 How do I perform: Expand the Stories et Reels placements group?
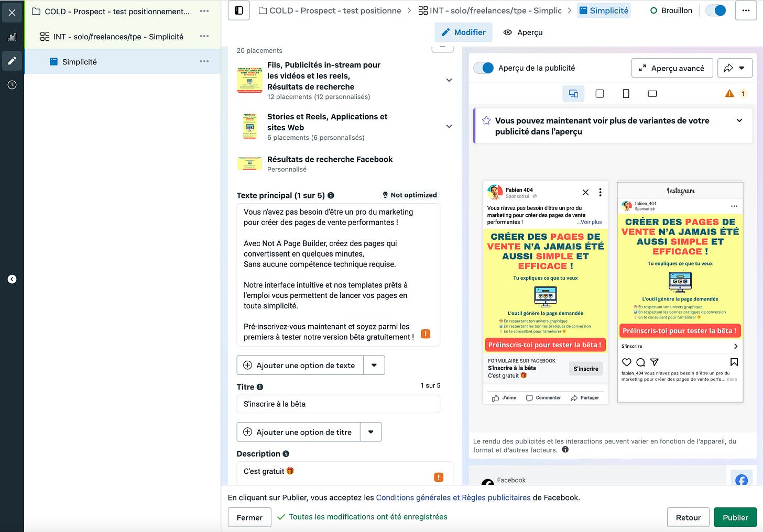coord(449,126)
